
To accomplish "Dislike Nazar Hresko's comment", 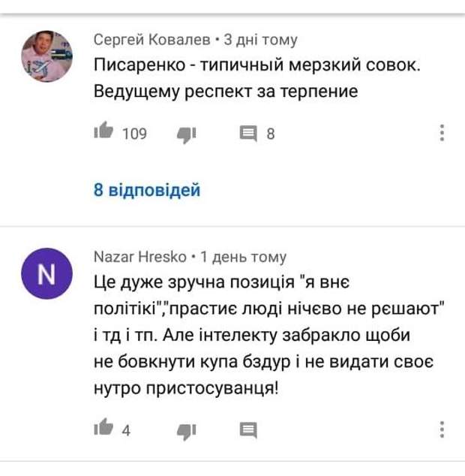I will click(185, 430).
